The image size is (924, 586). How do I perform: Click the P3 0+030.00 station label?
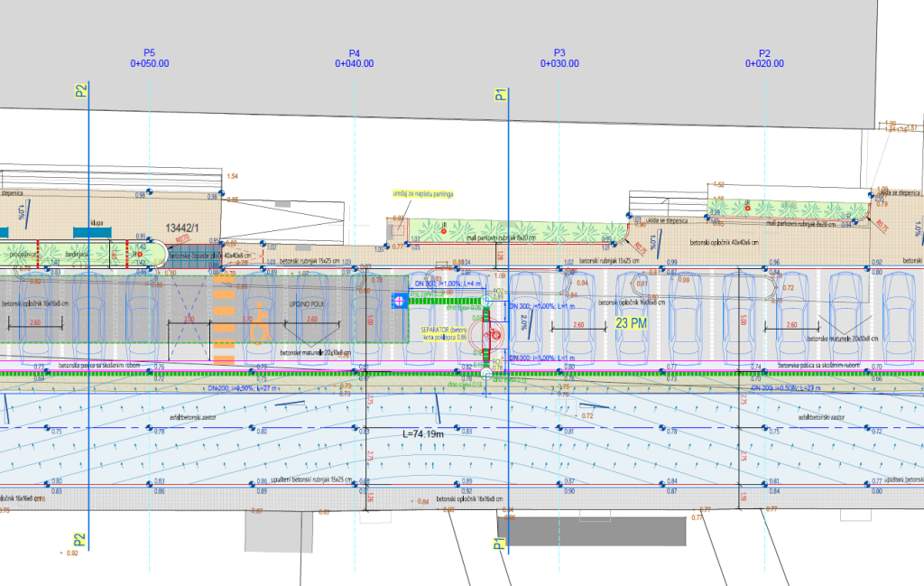coord(559,59)
